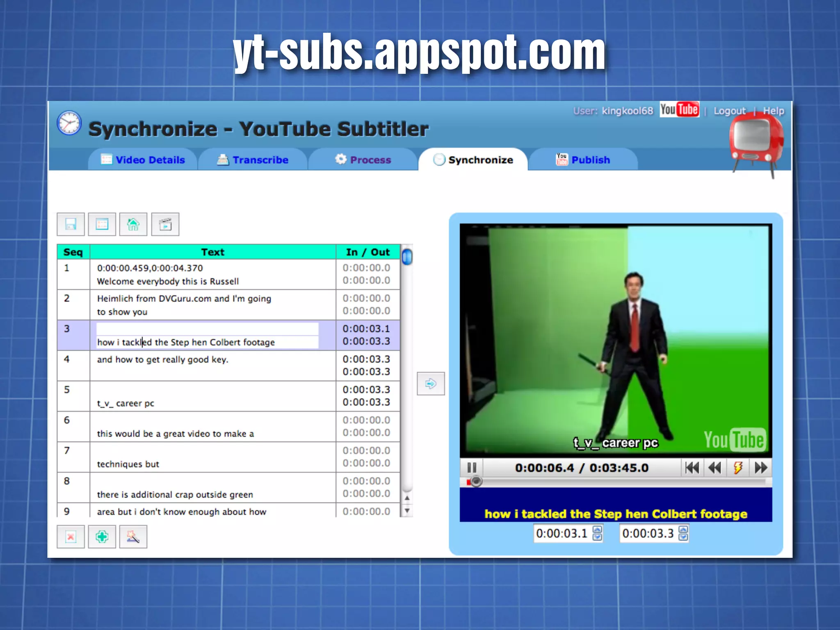Open the Transcribe tab

(x=253, y=160)
